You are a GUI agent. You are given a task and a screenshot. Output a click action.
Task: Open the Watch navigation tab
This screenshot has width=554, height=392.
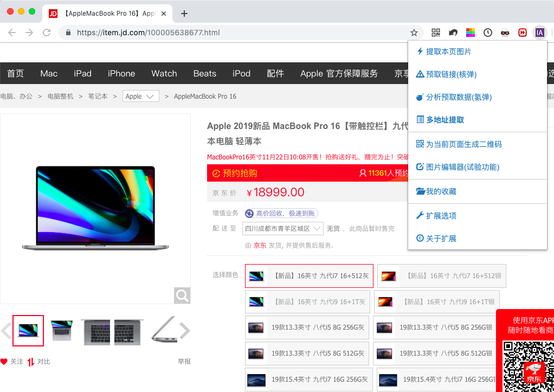164,74
